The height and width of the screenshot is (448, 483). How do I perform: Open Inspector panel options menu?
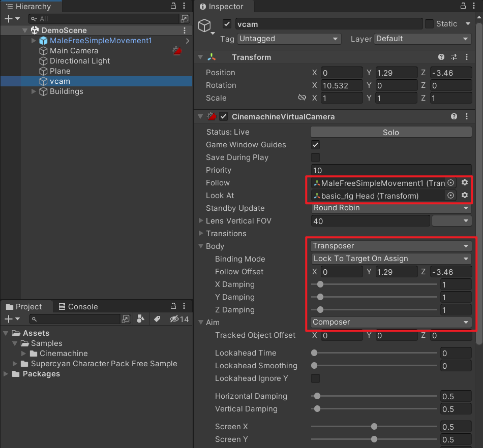474,6
